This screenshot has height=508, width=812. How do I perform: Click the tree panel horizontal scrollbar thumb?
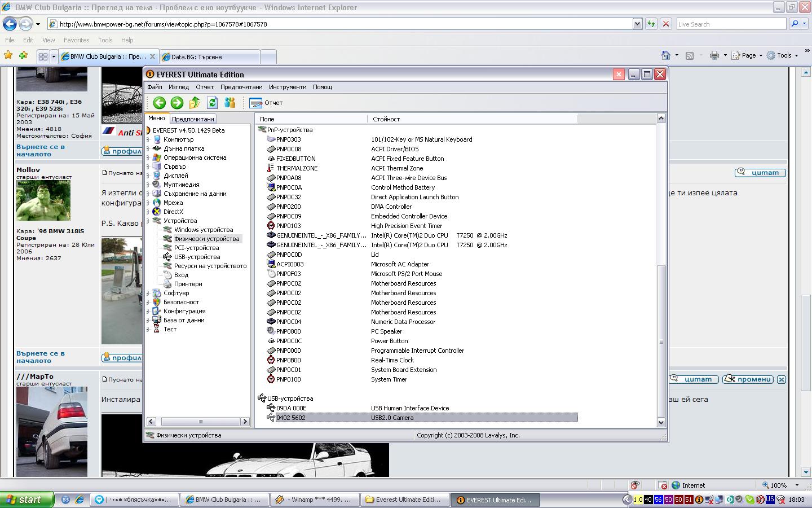[x=200, y=422]
